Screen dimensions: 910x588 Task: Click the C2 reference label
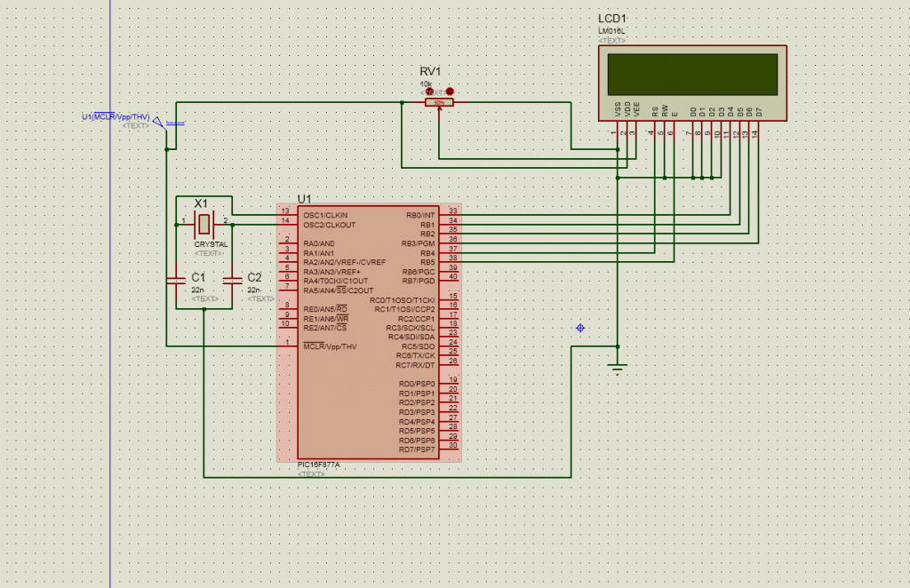pyautogui.click(x=254, y=277)
